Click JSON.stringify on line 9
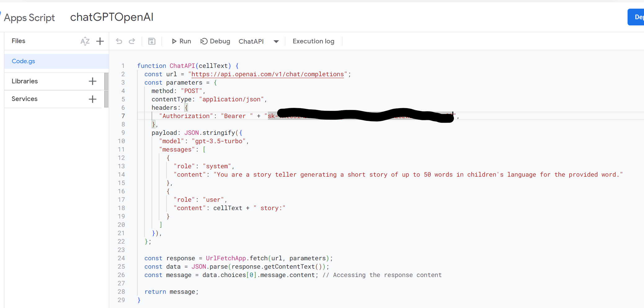This screenshot has width=644, height=308. [x=210, y=133]
